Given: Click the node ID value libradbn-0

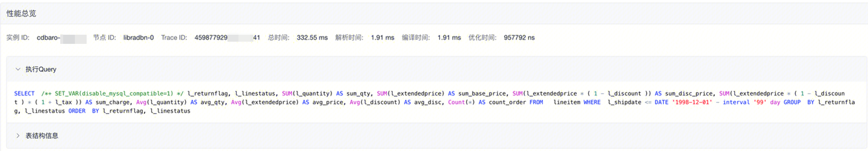Looking at the screenshot, I should pos(138,38).
